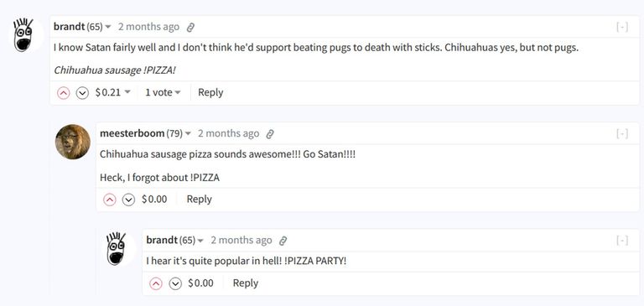Viewport: 644px width, 306px height.
Task: Collapse brandt's top comment thread
Action: coord(622,27)
